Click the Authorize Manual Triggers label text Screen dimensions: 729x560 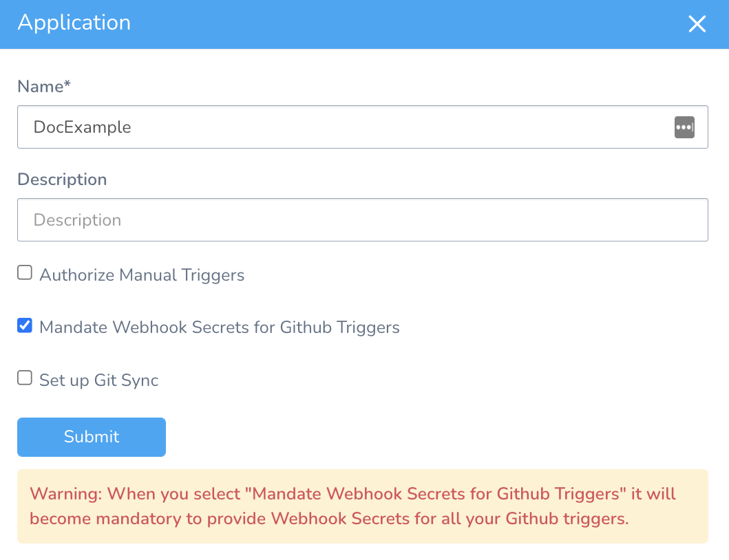(142, 275)
